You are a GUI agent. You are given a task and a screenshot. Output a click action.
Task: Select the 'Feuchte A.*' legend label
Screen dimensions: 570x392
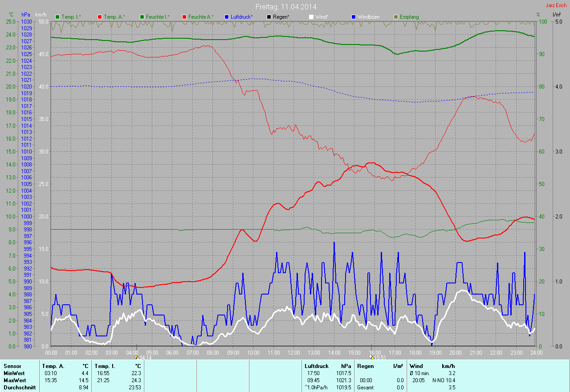click(201, 17)
